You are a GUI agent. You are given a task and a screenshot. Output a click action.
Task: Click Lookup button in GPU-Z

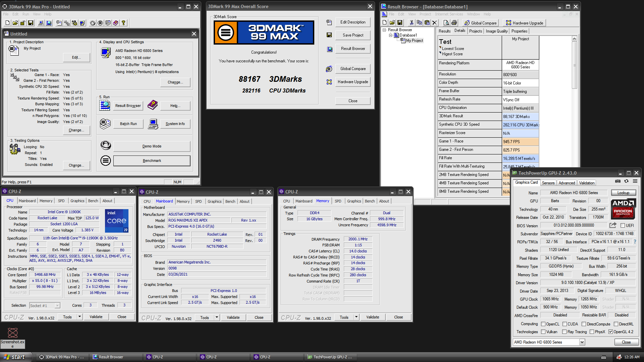point(623,193)
